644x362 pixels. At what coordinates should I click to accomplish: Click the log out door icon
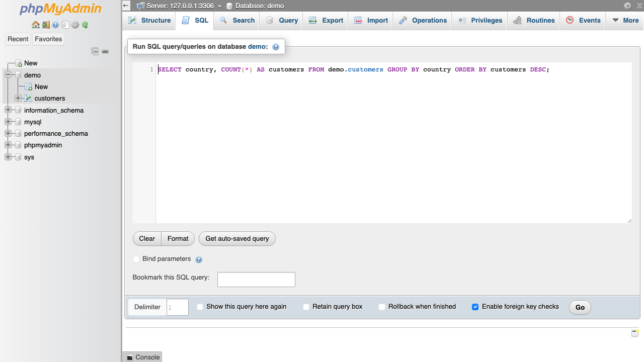pyautogui.click(x=46, y=25)
